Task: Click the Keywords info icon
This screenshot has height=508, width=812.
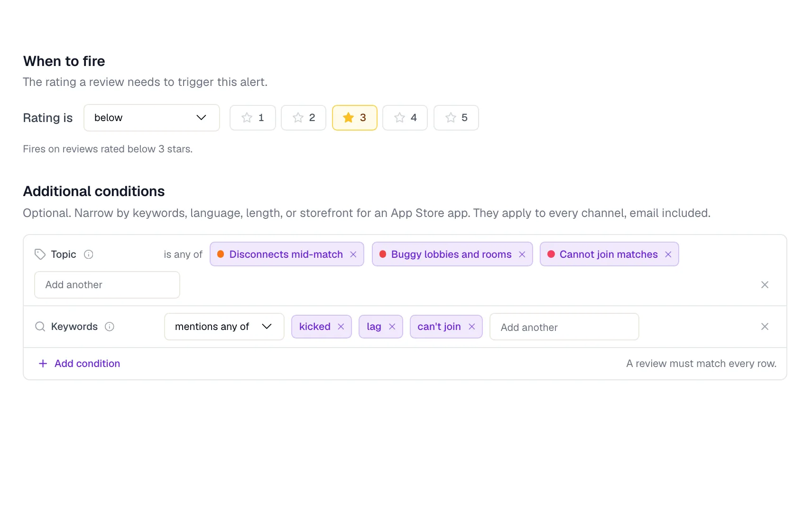Action: [x=110, y=327]
